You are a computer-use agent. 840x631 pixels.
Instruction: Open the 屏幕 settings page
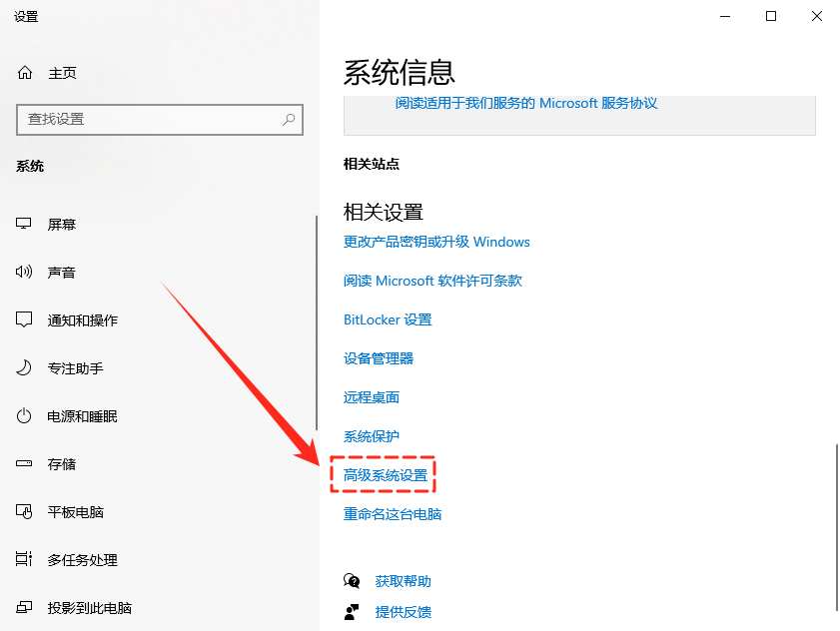[62, 225]
